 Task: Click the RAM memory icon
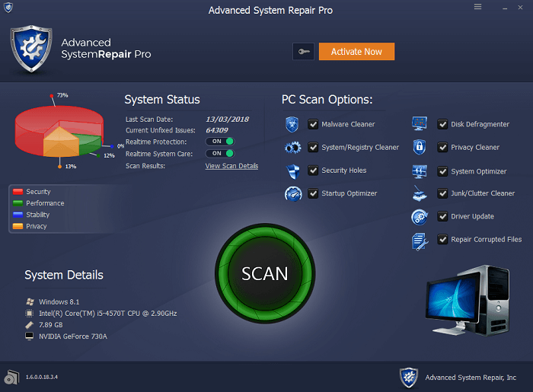tap(30, 325)
